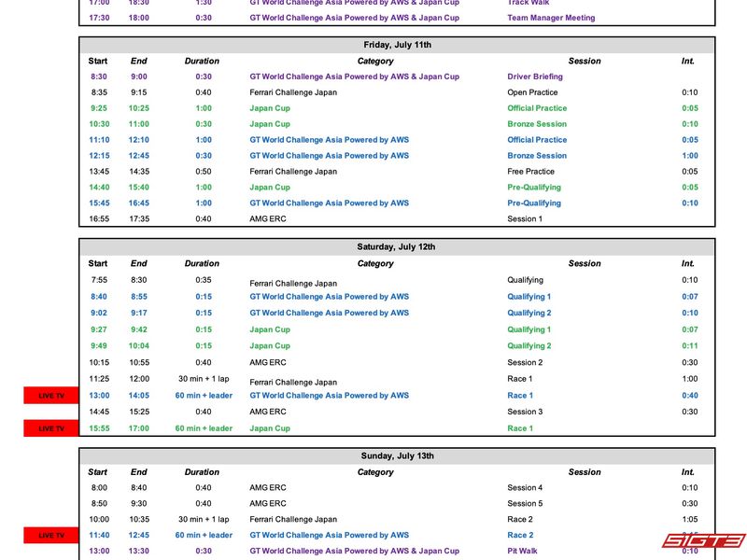Viewport: 747px width, 560px height.
Task: Click the "1:05" interval value
Action: pyautogui.click(x=690, y=520)
